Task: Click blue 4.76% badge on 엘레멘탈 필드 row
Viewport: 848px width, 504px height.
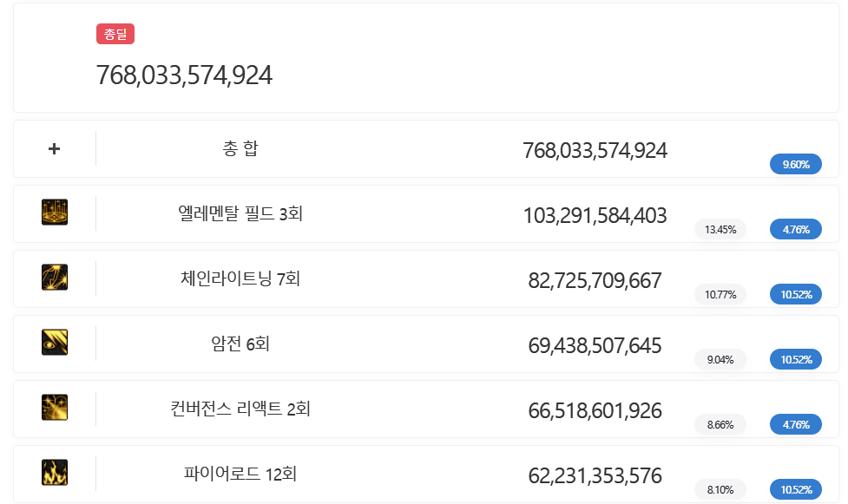Action: [x=795, y=230]
